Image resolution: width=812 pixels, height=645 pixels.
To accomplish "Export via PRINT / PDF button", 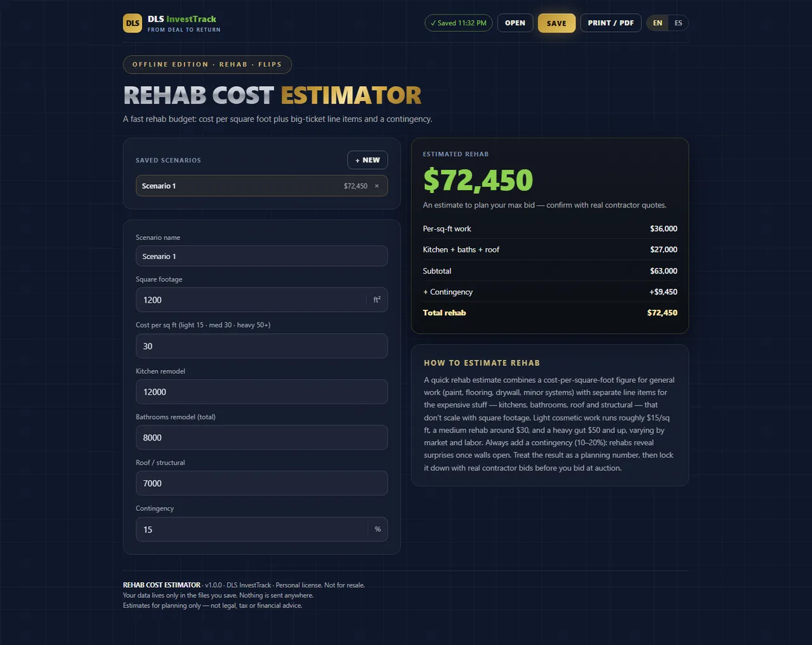I will point(611,23).
